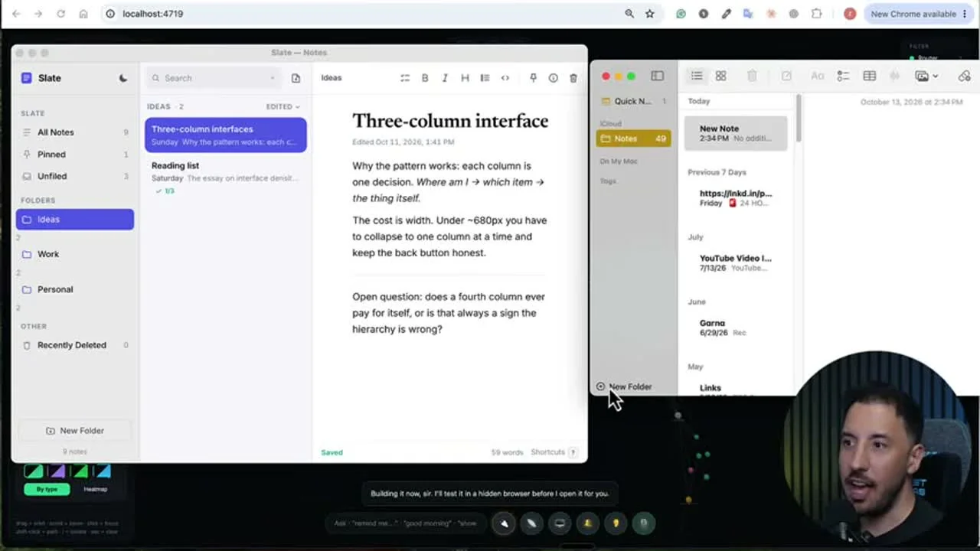Open All Notes in Slate sidebar
The height and width of the screenshot is (551, 980).
(x=75, y=132)
